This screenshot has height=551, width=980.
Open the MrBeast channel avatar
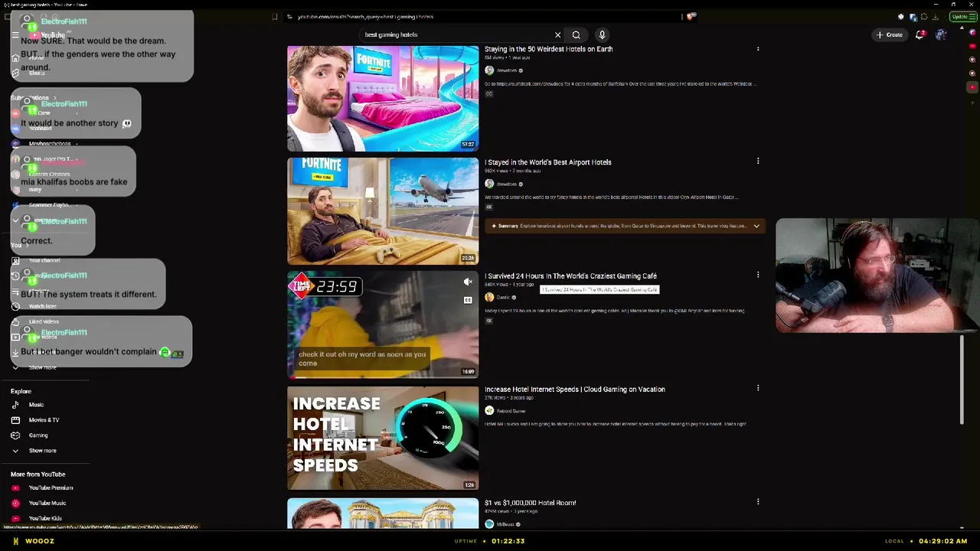(x=489, y=524)
